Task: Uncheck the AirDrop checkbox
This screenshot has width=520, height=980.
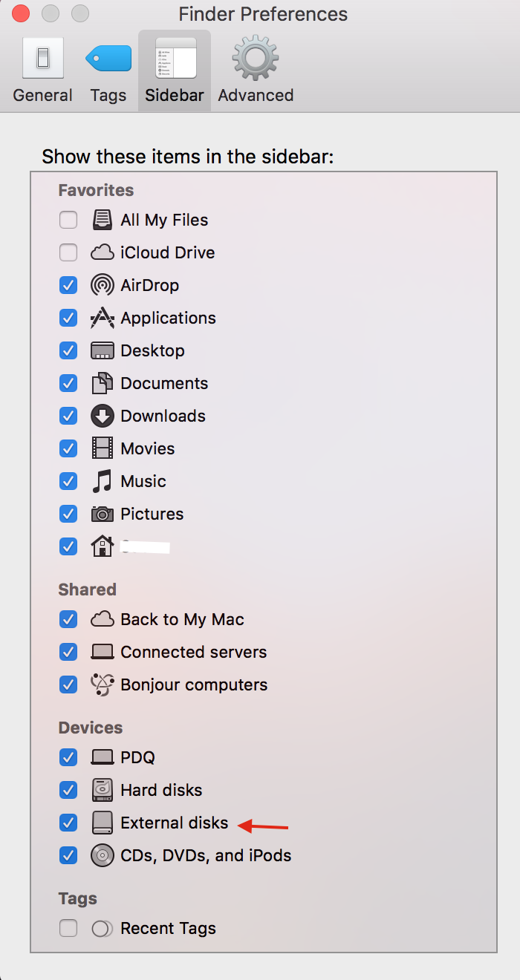Action: (x=68, y=285)
